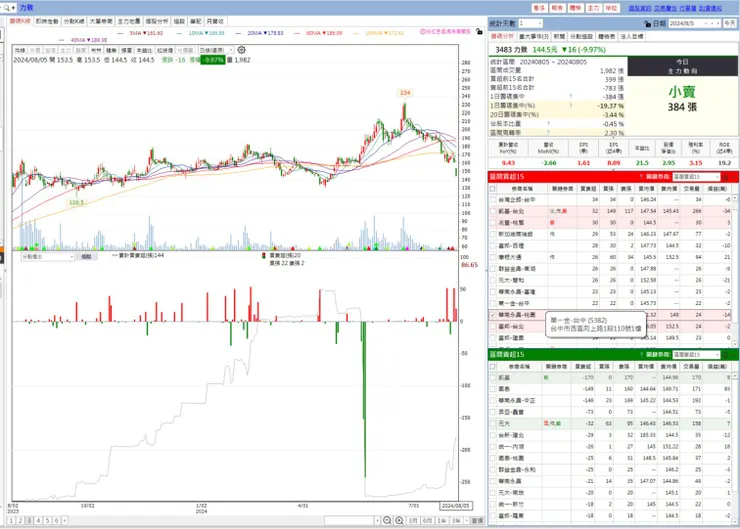Click the 5MA legend entry above chart
Image resolution: width=740 pixels, height=529 pixels.
145,33
